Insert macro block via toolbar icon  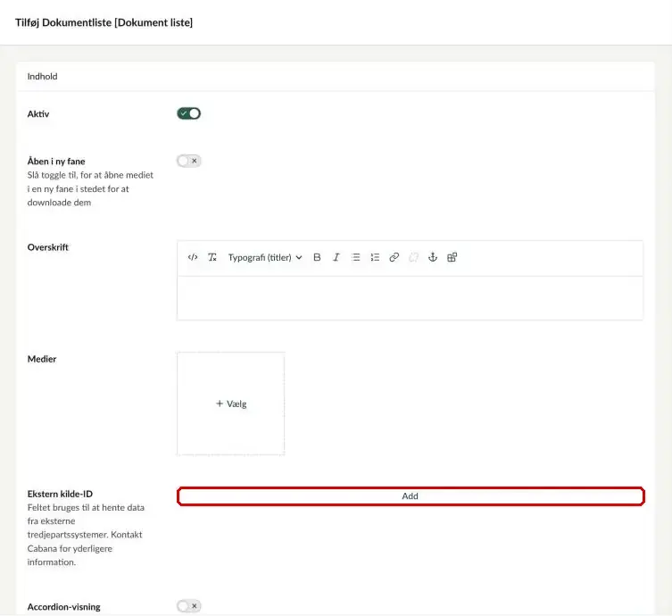(x=452, y=257)
